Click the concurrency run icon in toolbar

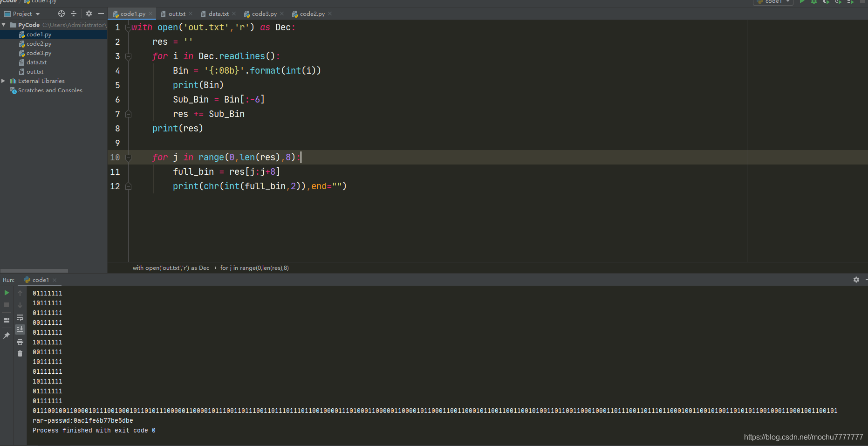[x=850, y=2]
